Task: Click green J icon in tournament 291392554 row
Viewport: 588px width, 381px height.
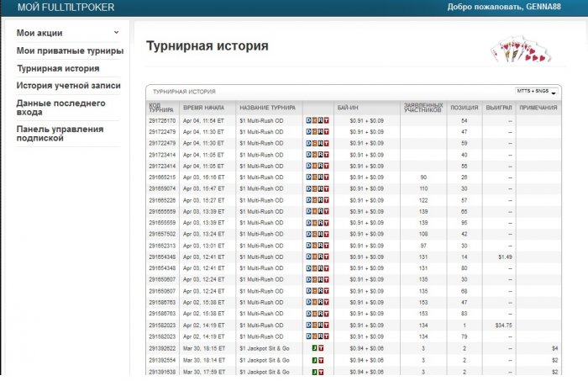Action: [x=315, y=360]
